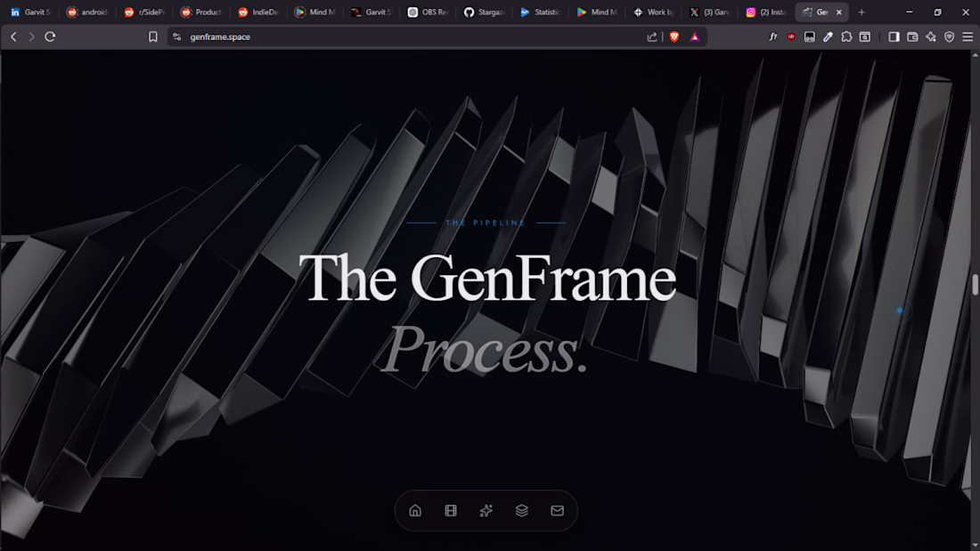Click the sparkles icon in floating dock
This screenshot has height=551, width=980.
486,510
